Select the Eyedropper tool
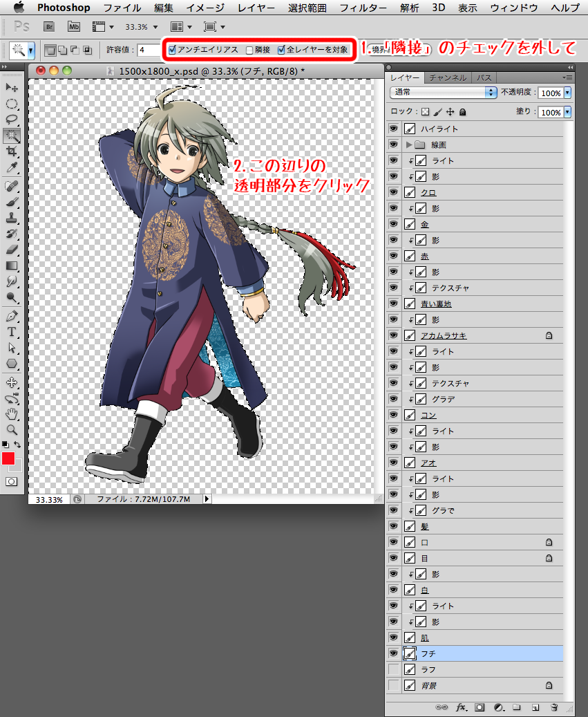Viewport: 588px width, 717px height. (x=12, y=167)
